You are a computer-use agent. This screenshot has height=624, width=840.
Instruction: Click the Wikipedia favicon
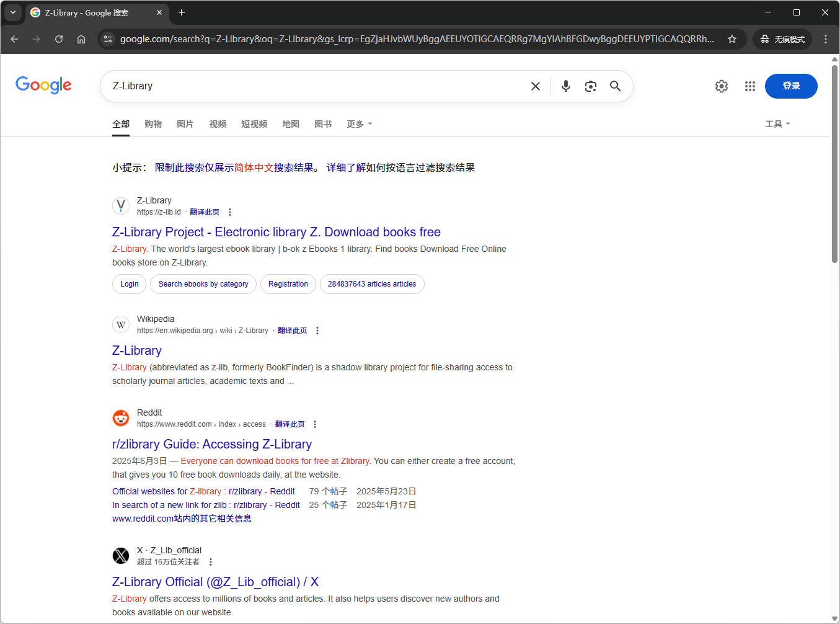pyautogui.click(x=121, y=324)
